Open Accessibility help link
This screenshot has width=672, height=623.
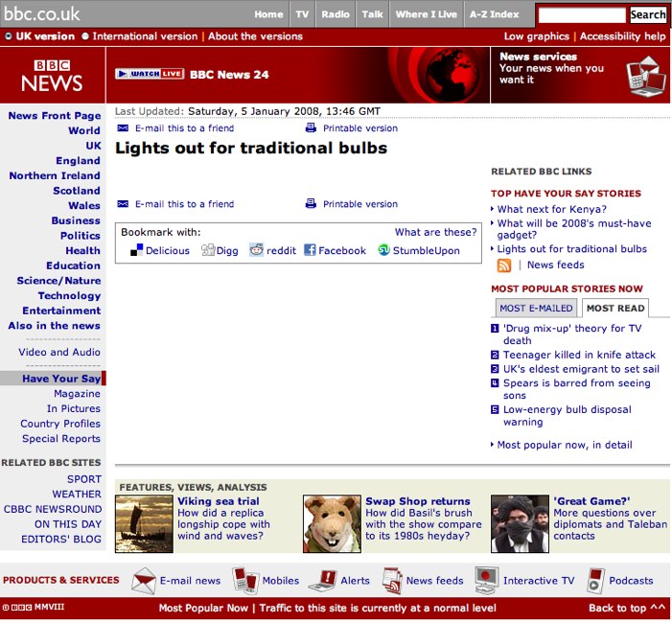click(x=623, y=36)
